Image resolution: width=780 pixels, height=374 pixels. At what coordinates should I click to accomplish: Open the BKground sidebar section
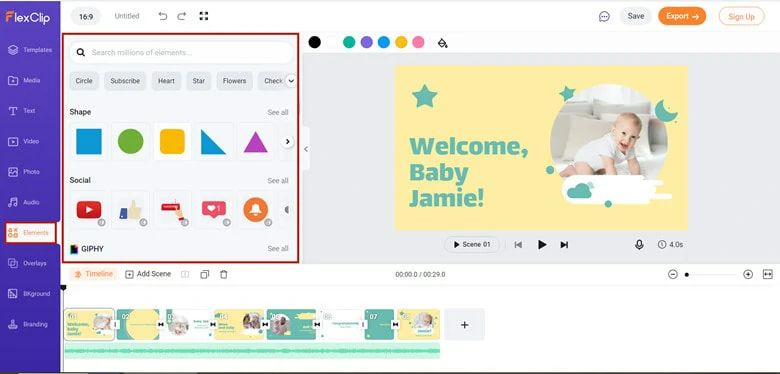click(30, 294)
